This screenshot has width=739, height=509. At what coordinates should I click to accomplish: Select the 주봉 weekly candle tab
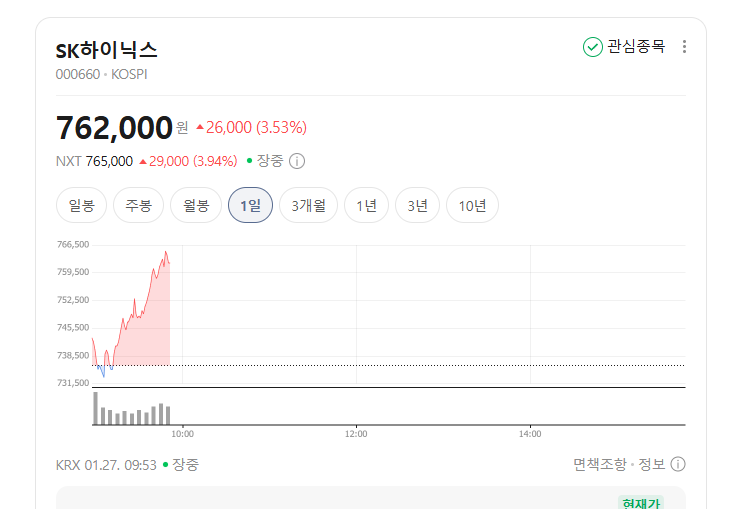click(x=138, y=206)
